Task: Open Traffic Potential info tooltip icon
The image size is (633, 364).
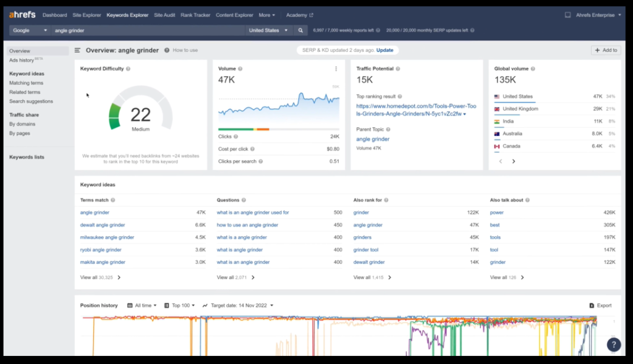Action: [398, 69]
